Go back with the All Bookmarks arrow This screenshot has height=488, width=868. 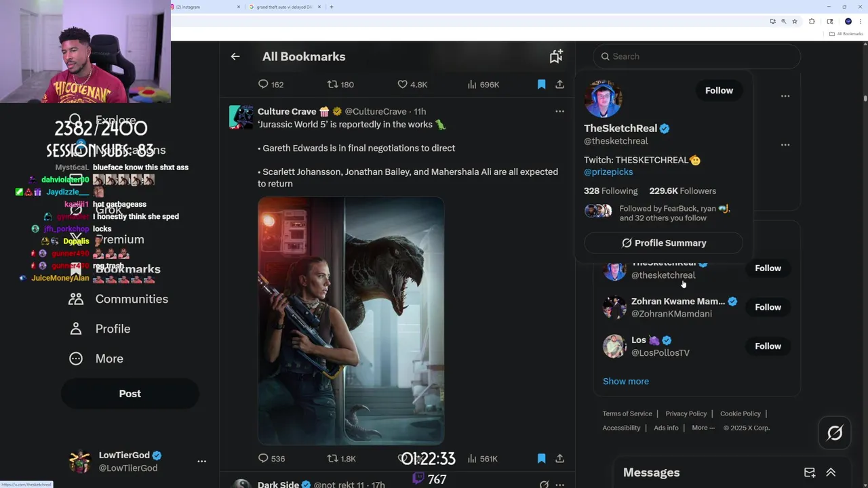pyautogui.click(x=235, y=56)
